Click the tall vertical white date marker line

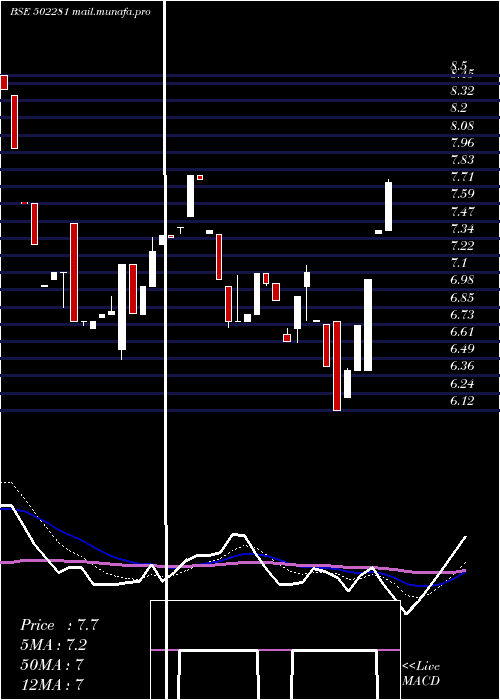click(166, 350)
